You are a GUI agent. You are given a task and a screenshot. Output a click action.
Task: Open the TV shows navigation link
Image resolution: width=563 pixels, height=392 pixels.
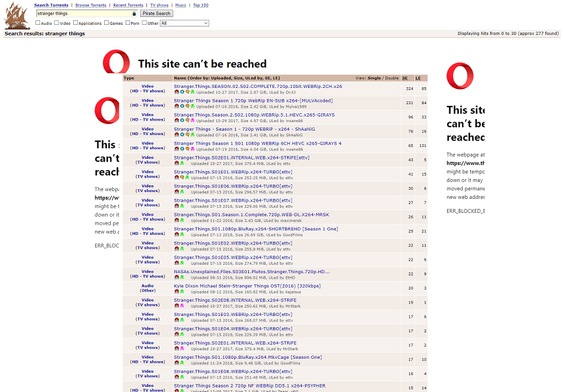point(159,5)
